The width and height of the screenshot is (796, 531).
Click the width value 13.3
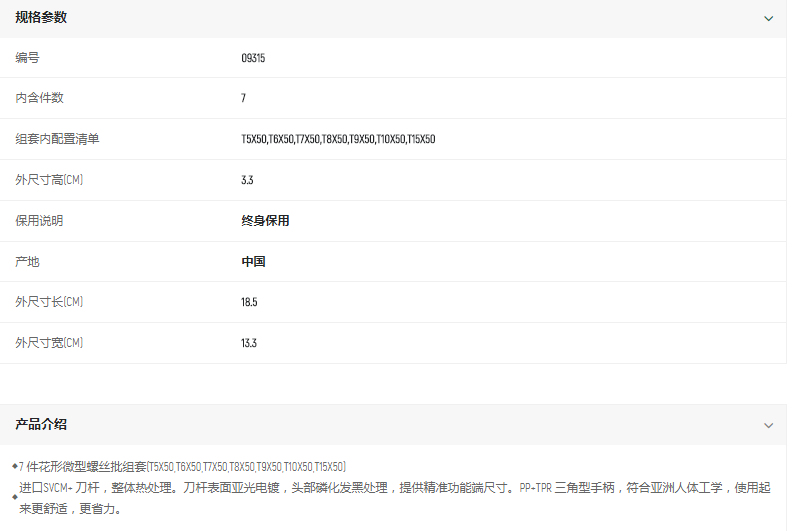pyautogui.click(x=249, y=343)
